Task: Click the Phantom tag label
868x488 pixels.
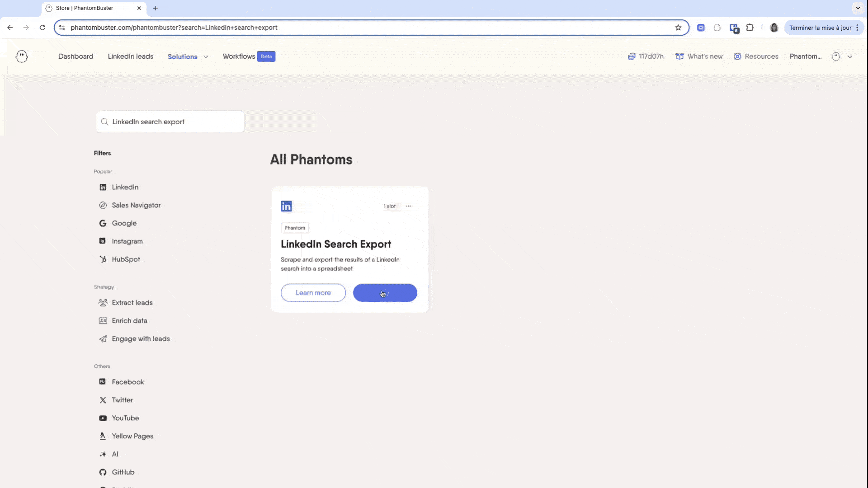Action: [295, 228]
